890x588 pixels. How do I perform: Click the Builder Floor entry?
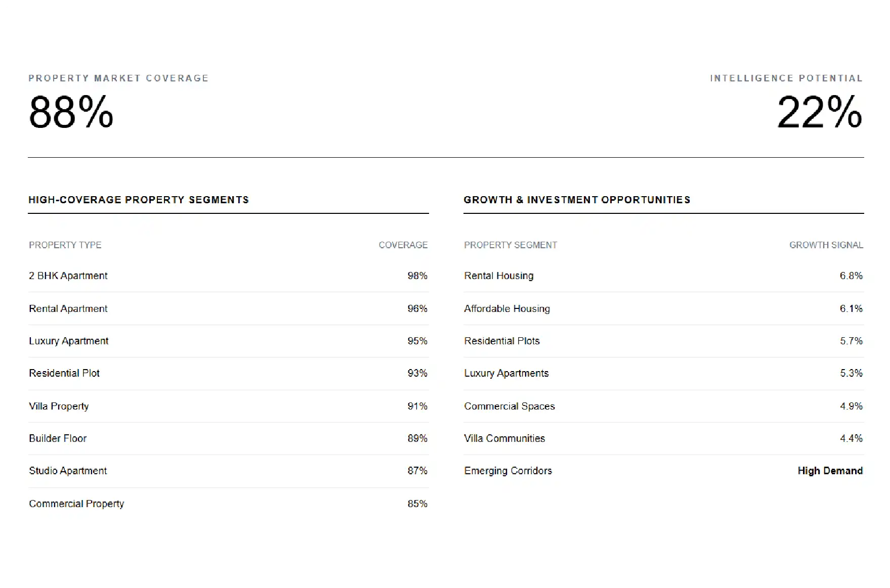click(x=228, y=438)
